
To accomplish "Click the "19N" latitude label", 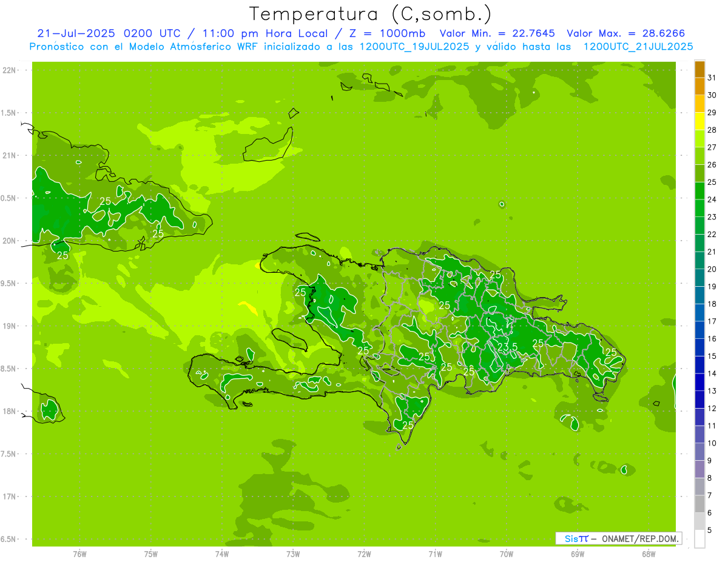I will (10, 326).
